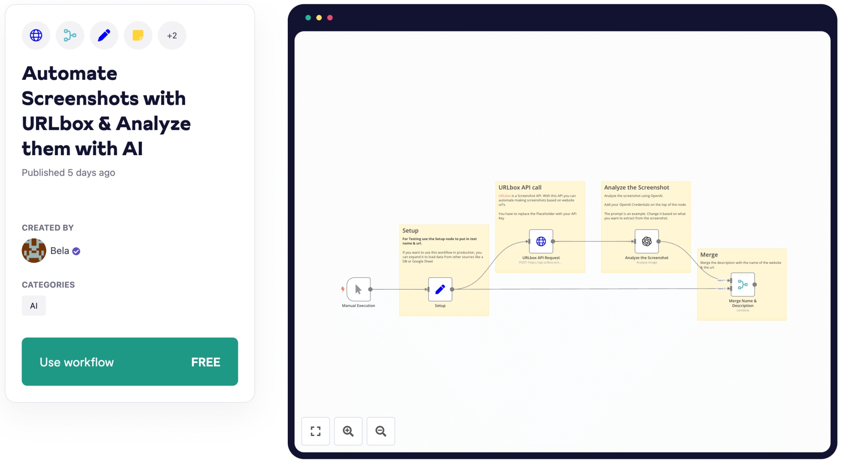Select the pencil node badge in the header

[x=104, y=35]
